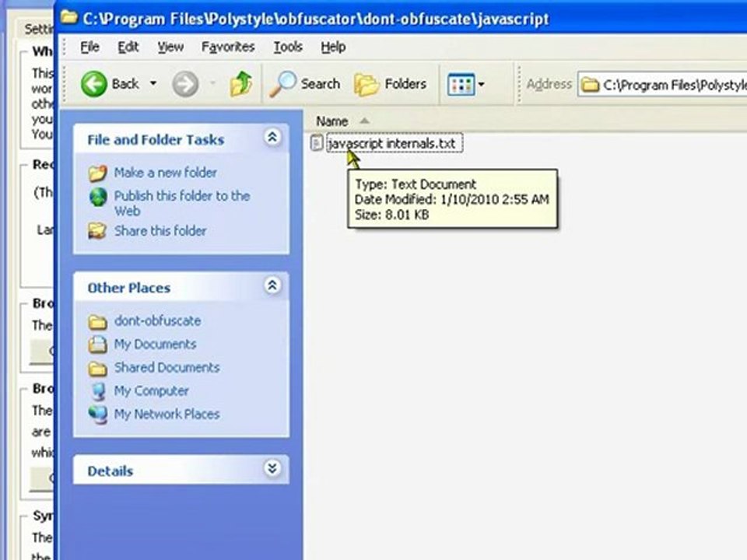Click the Make a new folder link
The image size is (747, 560).
tap(165, 173)
